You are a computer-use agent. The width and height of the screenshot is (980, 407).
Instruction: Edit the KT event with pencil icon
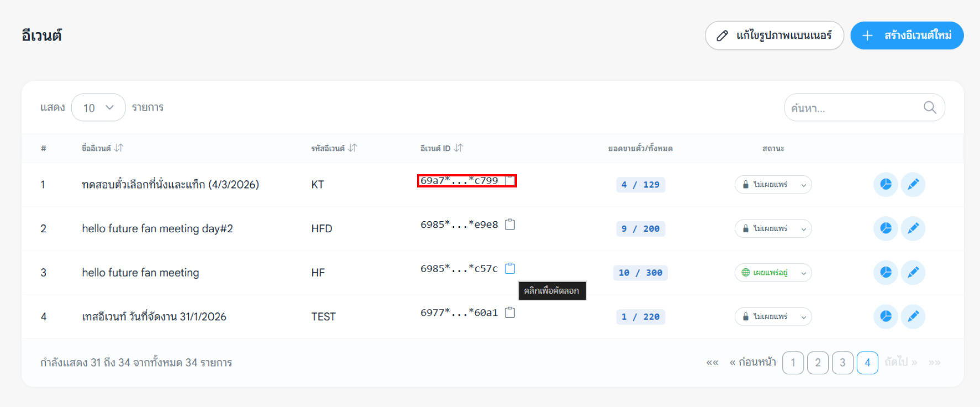pyautogui.click(x=913, y=184)
